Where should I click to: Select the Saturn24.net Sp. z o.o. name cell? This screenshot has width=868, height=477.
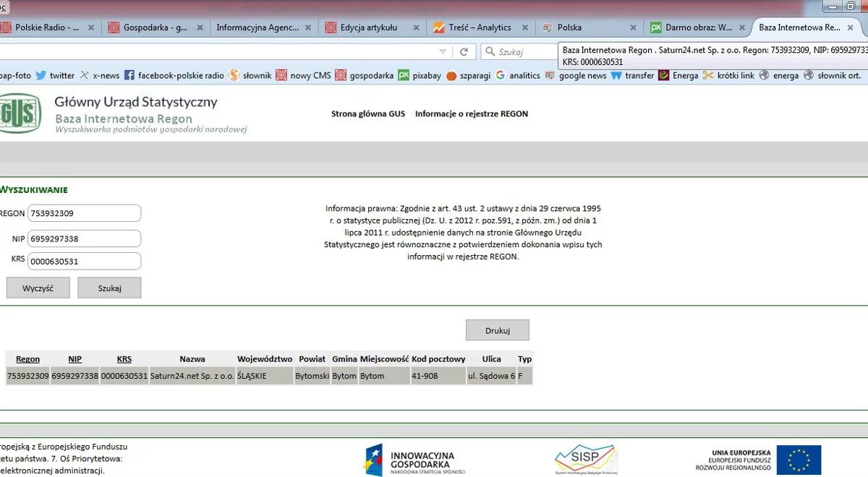(x=192, y=376)
